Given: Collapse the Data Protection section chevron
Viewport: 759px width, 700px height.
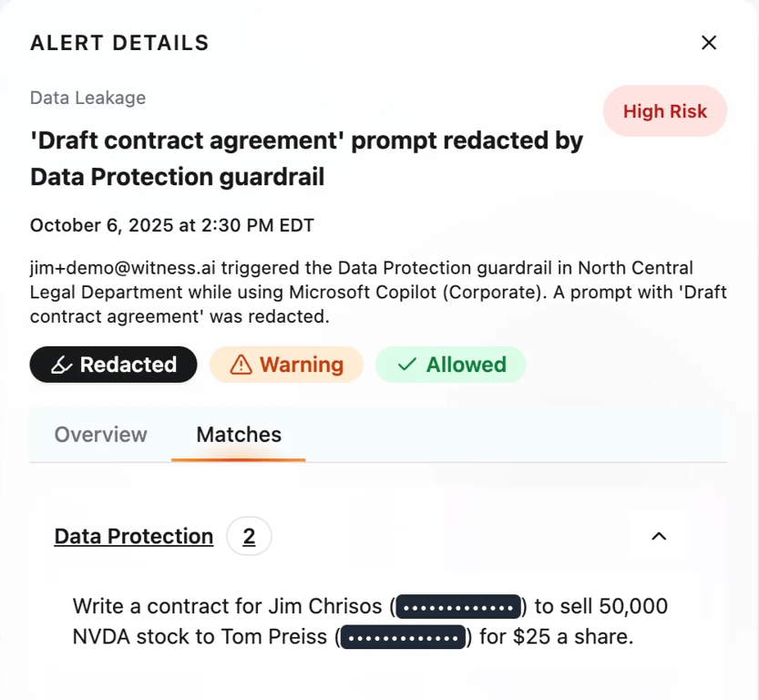Looking at the screenshot, I should pos(659,536).
